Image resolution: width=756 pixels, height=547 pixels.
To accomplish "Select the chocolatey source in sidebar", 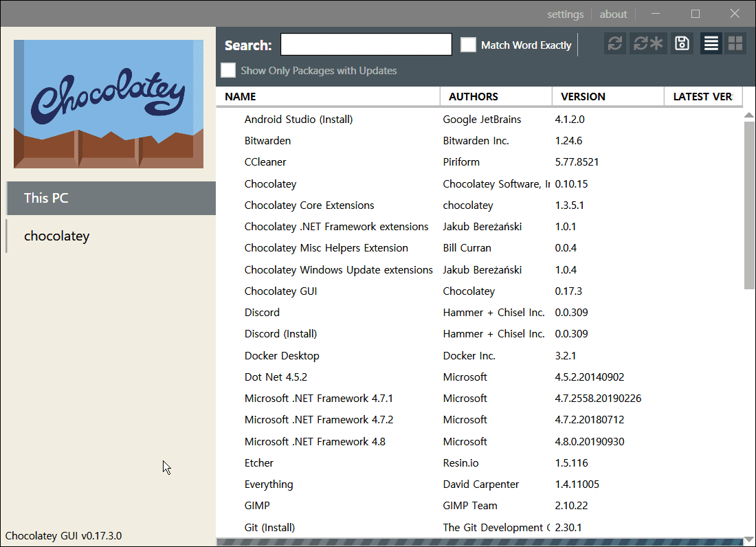I will click(111, 236).
